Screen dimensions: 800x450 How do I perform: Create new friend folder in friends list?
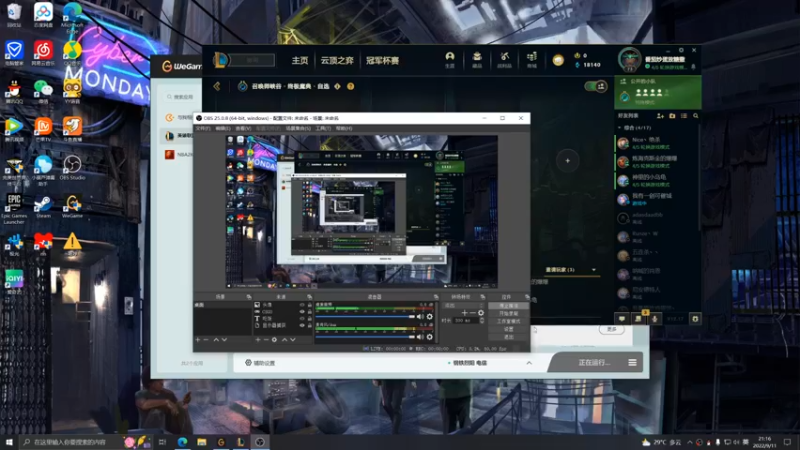coord(672,116)
